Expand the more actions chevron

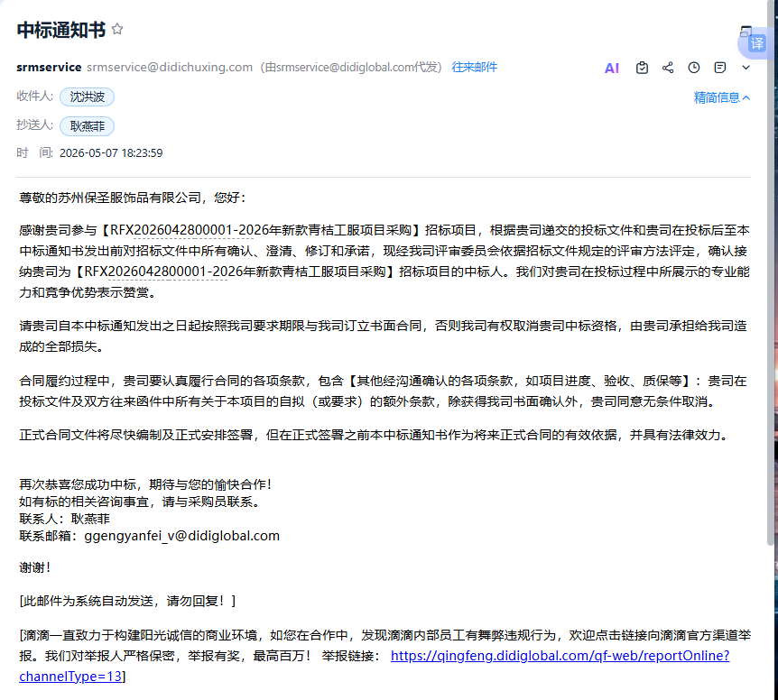pyautogui.click(x=746, y=68)
